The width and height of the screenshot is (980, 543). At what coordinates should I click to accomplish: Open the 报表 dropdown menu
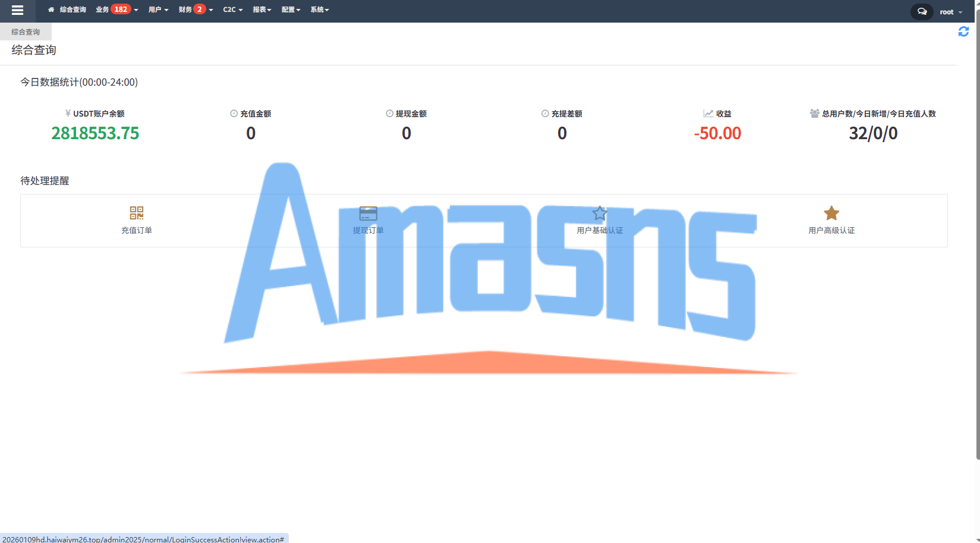(x=262, y=10)
